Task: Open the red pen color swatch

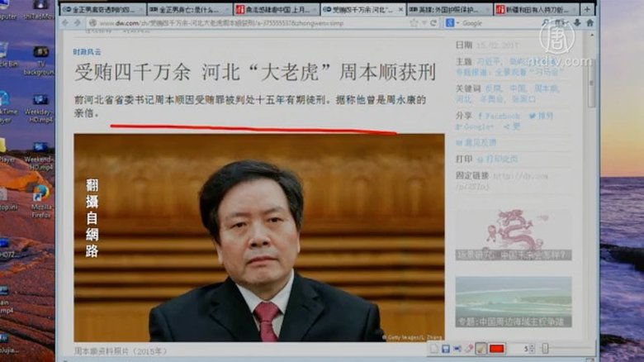Action: 497,349
